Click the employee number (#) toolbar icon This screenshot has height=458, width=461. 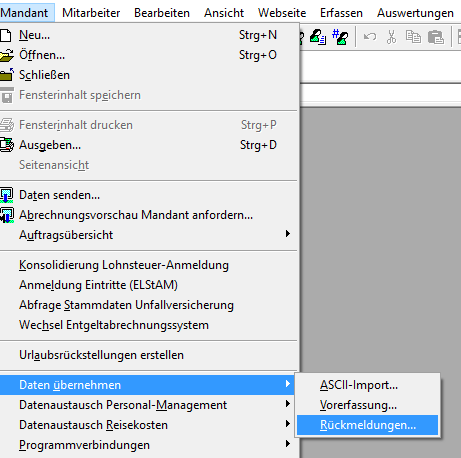(340, 37)
